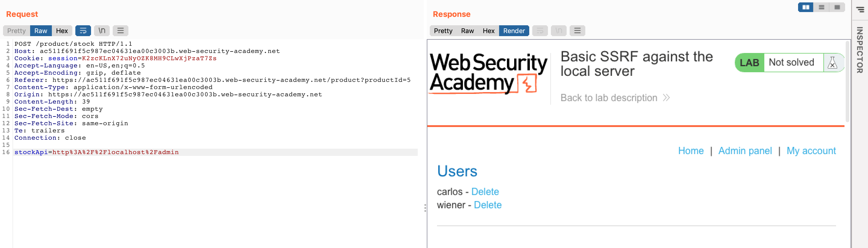
Task: Choose side-by-side split layout icon
Action: [x=806, y=7]
